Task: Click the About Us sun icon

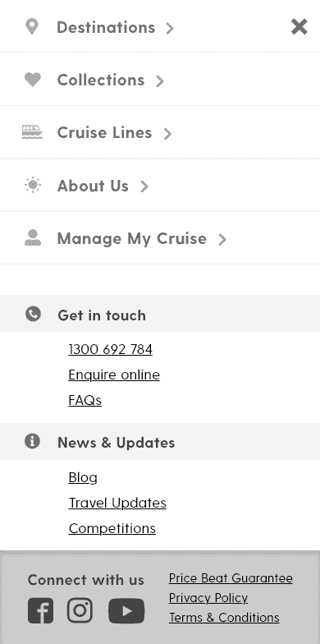Action: coord(33,186)
